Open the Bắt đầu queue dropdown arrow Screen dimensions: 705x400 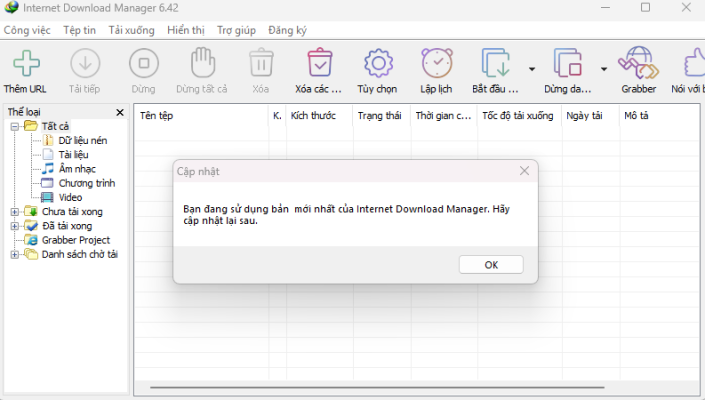[532, 69]
